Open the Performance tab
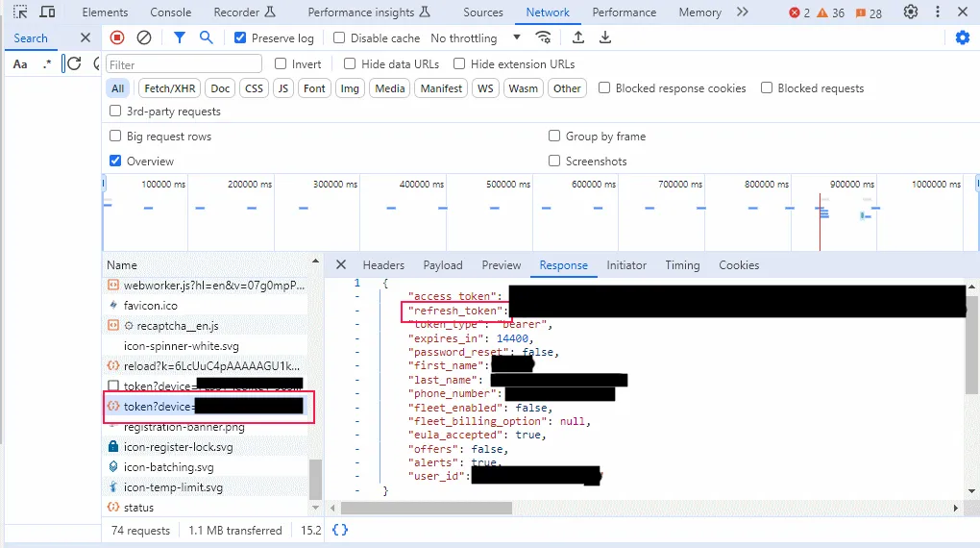The width and height of the screenshot is (980, 548). point(625,12)
